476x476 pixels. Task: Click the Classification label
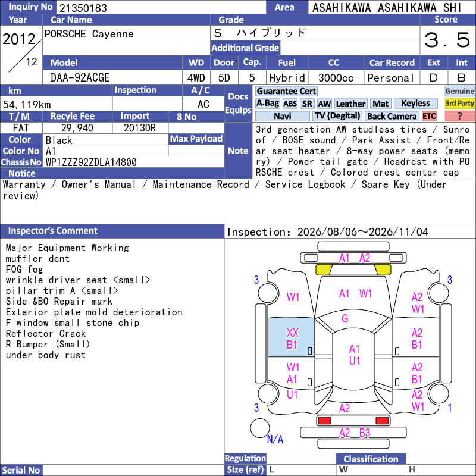click(x=371, y=459)
